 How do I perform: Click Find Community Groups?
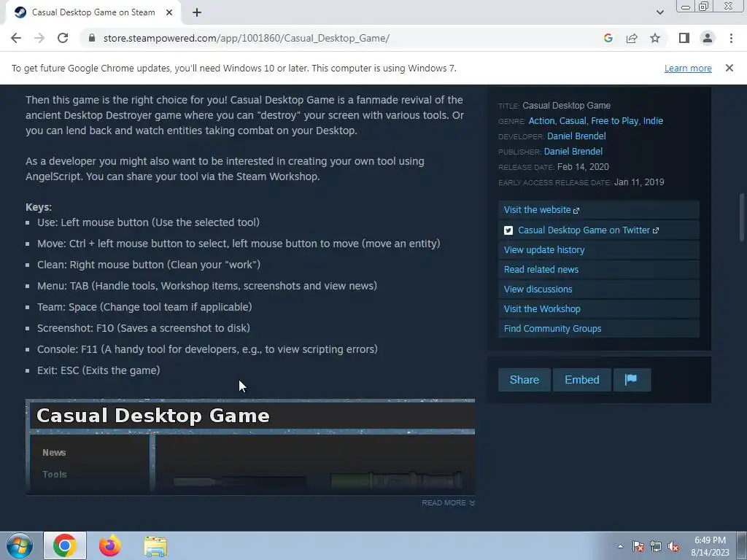coord(599,329)
